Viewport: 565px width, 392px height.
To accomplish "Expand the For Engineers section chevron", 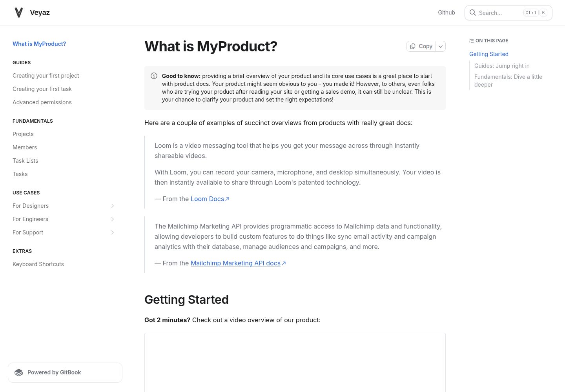I will [x=113, y=219].
